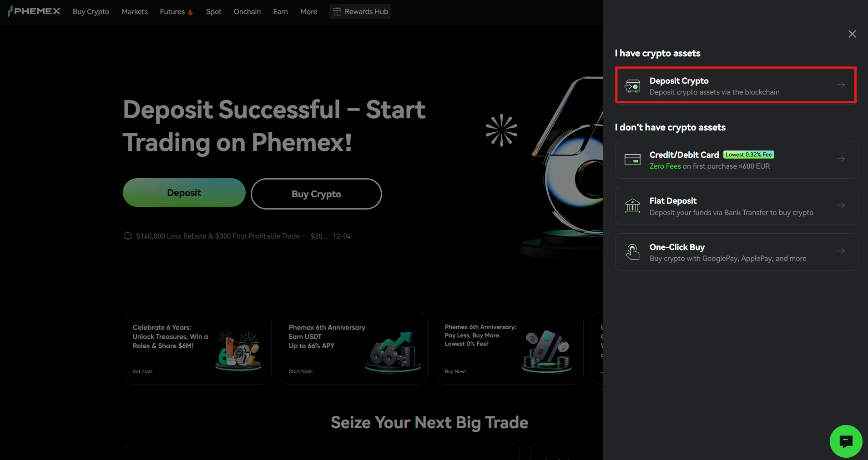
Task: Click the One-Click Buy hand icon
Action: click(x=633, y=252)
